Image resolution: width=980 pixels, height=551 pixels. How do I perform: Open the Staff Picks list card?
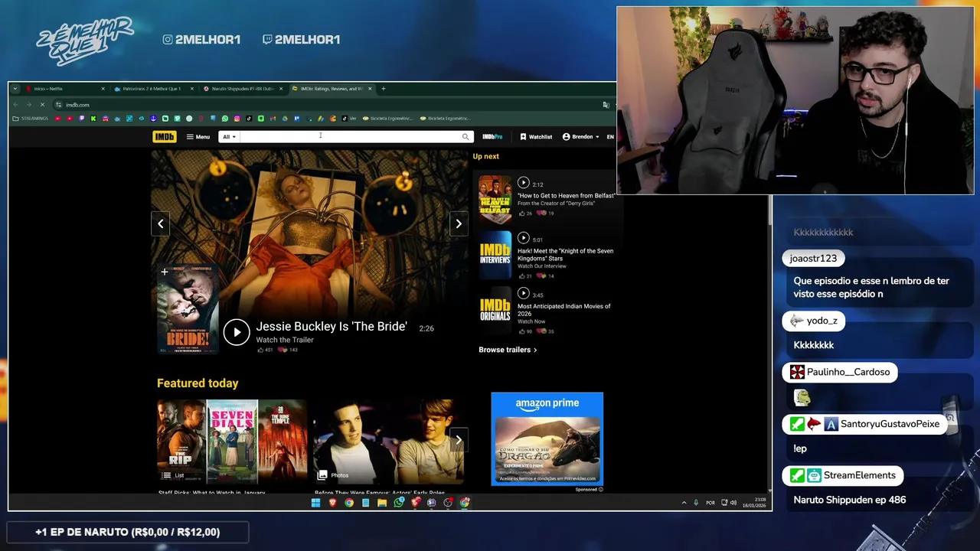[x=232, y=442]
